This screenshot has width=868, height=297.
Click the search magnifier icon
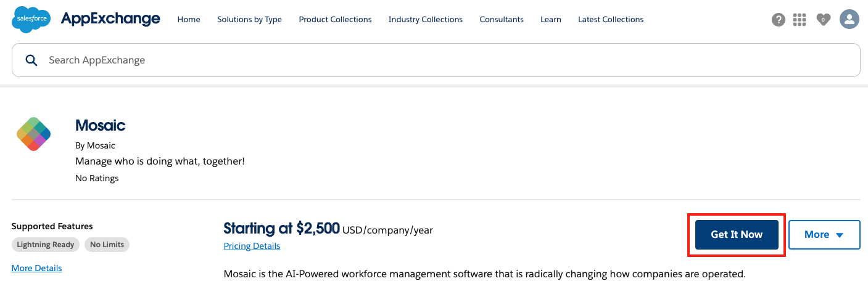(31, 60)
